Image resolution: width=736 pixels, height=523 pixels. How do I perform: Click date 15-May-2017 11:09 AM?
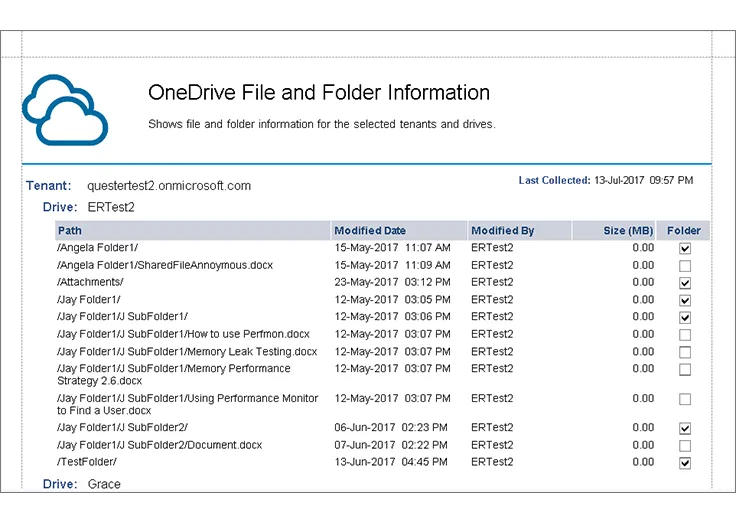coord(392,265)
